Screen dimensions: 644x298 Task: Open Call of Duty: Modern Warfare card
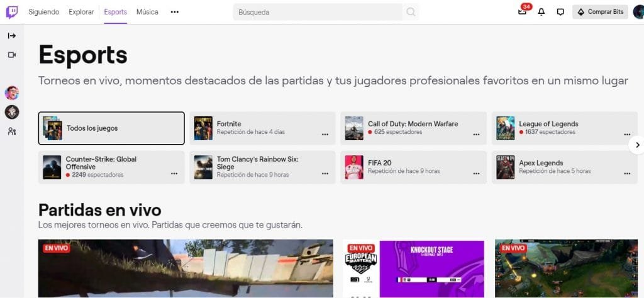[414, 128]
